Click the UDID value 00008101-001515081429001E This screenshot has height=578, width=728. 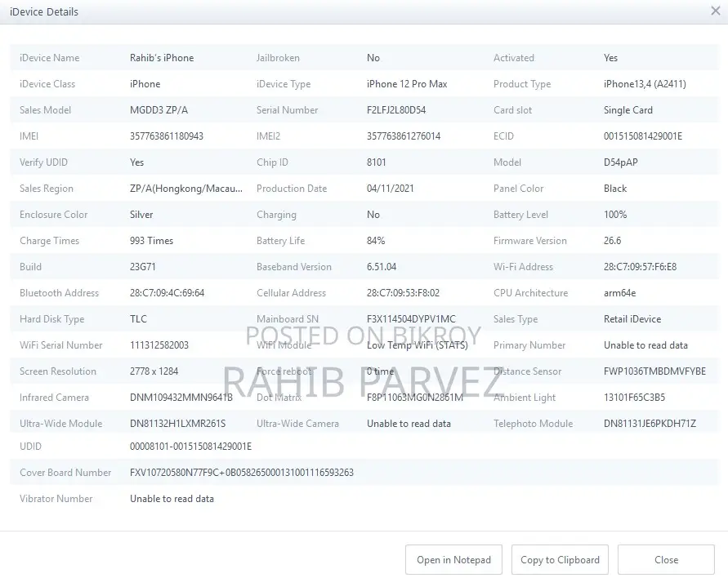[190, 447]
